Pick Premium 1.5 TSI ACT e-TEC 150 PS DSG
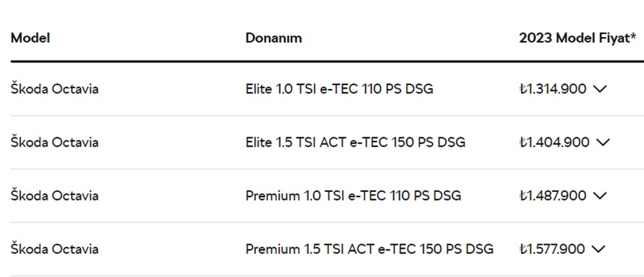 (x=369, y=249)
